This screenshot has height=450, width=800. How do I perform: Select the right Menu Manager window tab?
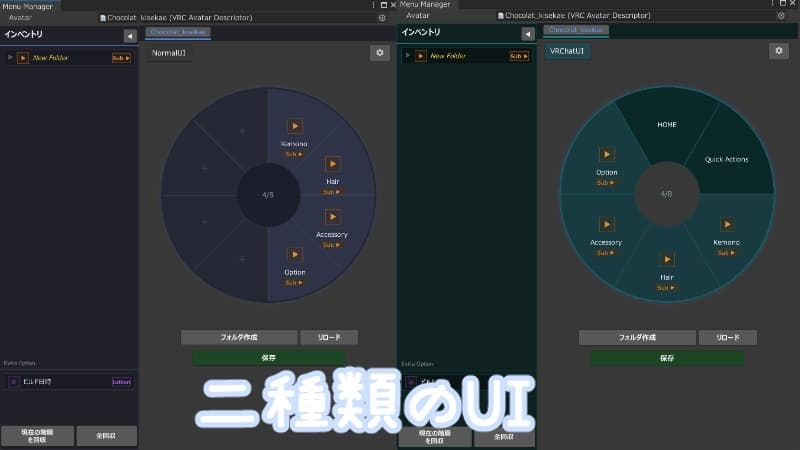(426, 4)
